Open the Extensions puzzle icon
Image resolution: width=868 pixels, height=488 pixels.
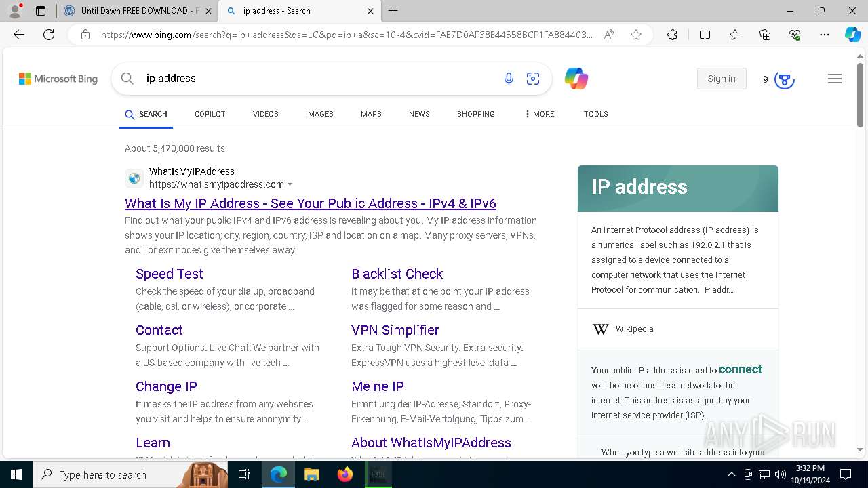pyautogui.click(x=672, y=35)
